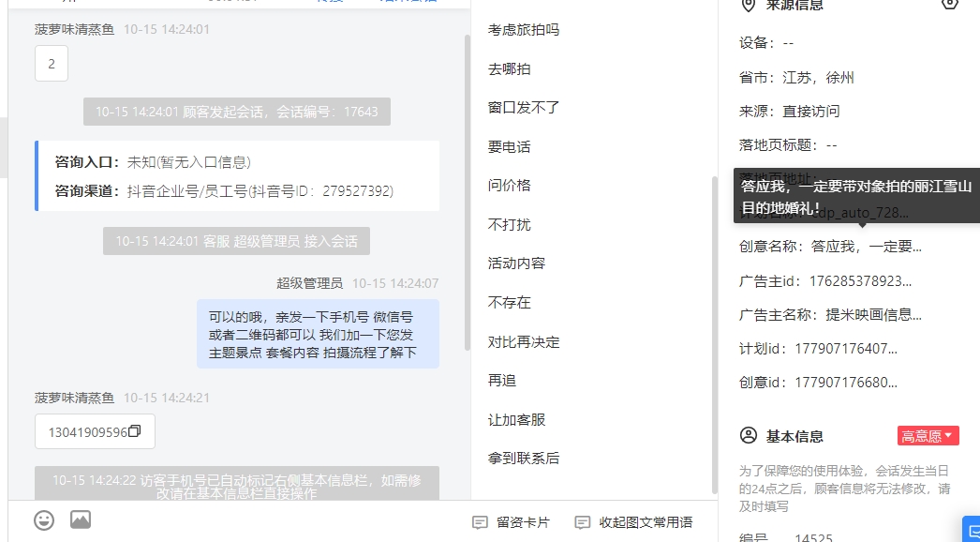
Task: Click the 来源信息 location pin icon
Action: click(x=748, y=5)
